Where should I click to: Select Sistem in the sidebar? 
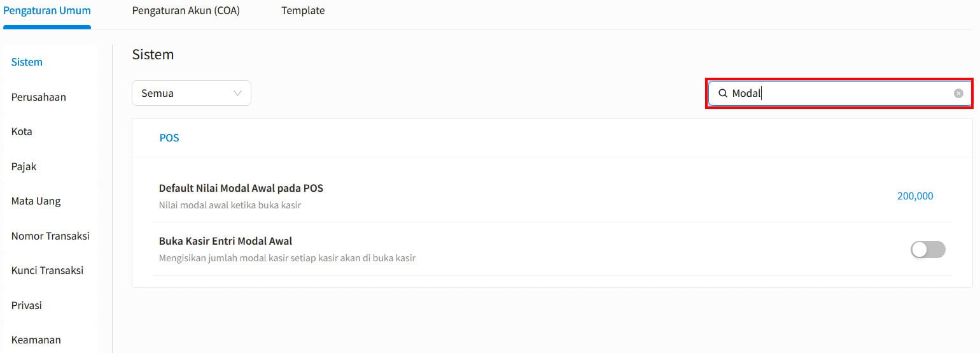point(27,62)
